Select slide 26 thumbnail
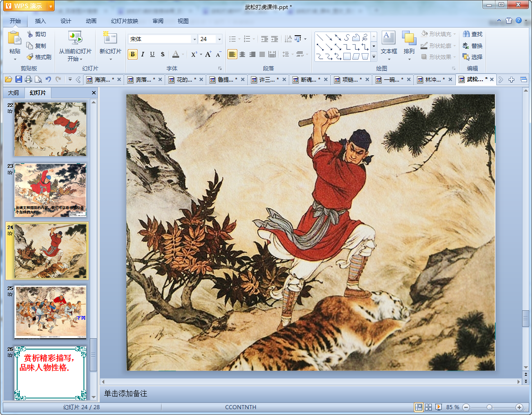 [50, 373]
